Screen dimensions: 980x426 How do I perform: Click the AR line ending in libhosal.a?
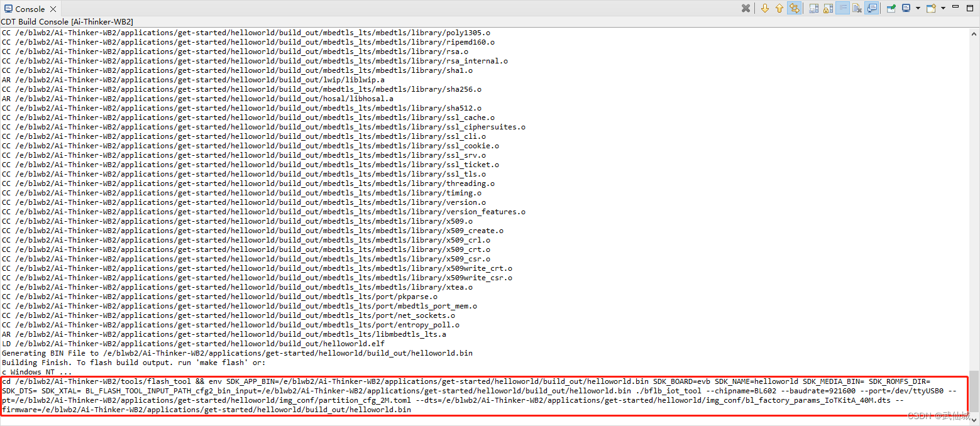[197, 99]
